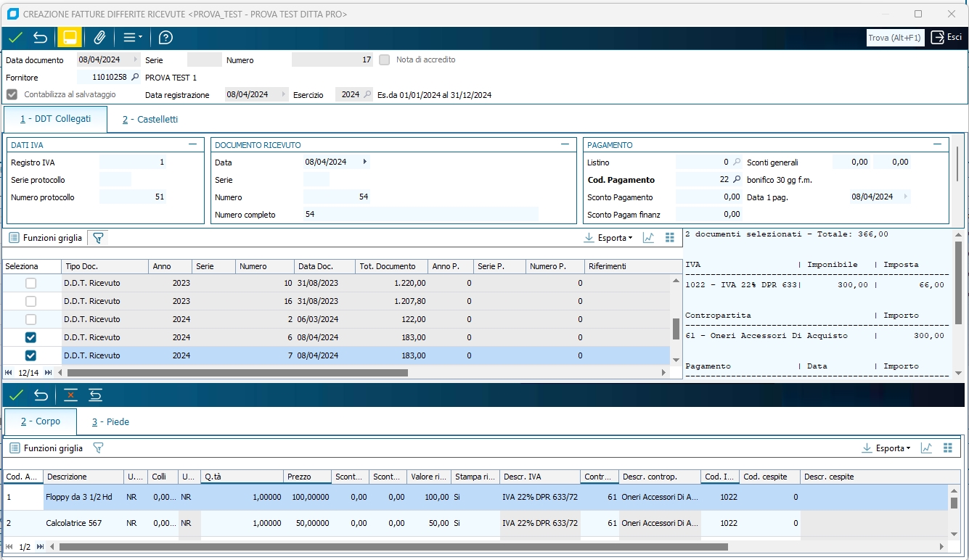Toggle the Nota di accredito checkbox

coord(385,59)
